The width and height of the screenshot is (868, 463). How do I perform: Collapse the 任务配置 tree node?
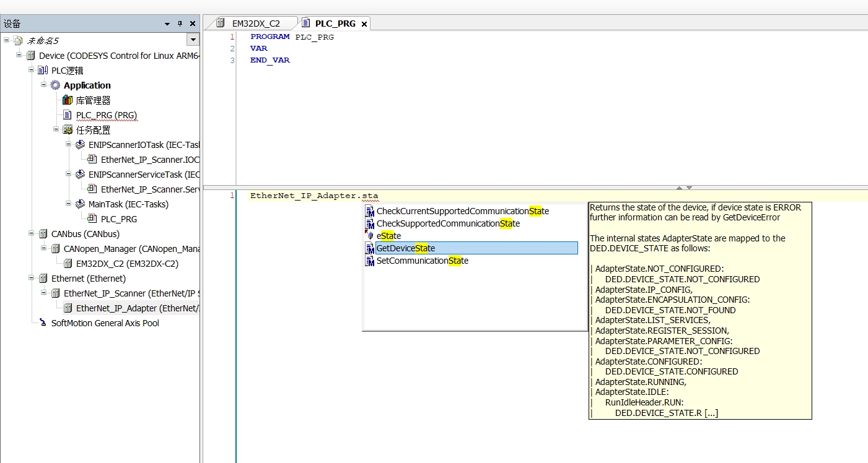(56, 129)
